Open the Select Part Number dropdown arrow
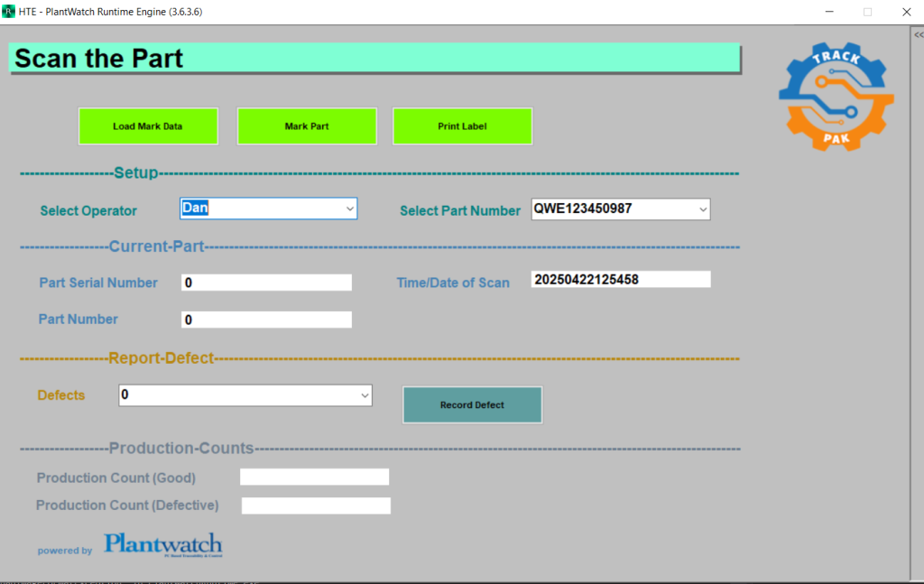924x584 pixels. pyautogui.click(x=702, y=209)
